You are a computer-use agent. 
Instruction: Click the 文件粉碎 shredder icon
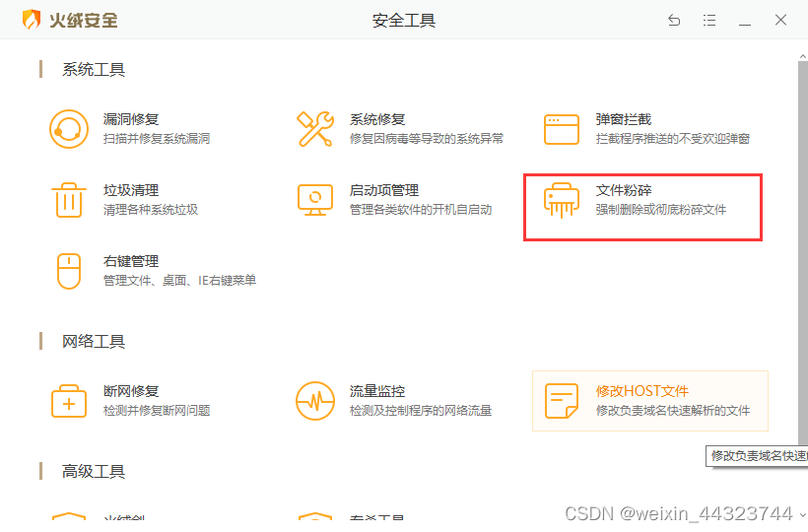point(562,200)
